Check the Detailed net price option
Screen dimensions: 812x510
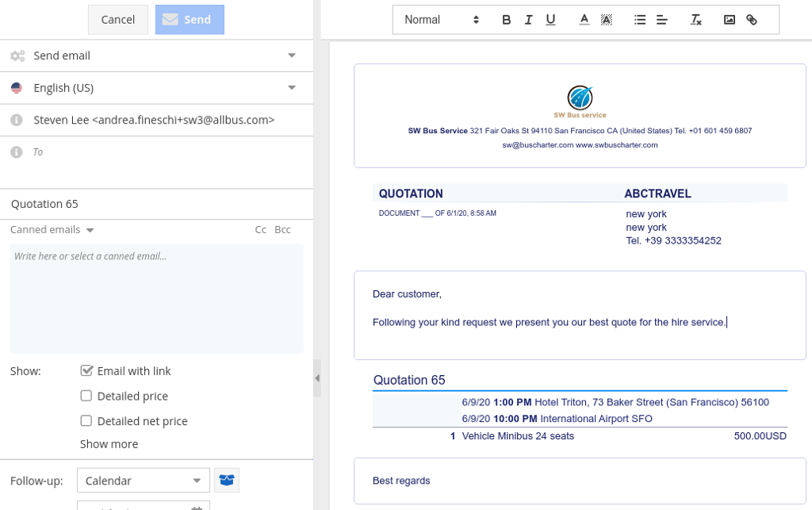[x=87, y=421]
